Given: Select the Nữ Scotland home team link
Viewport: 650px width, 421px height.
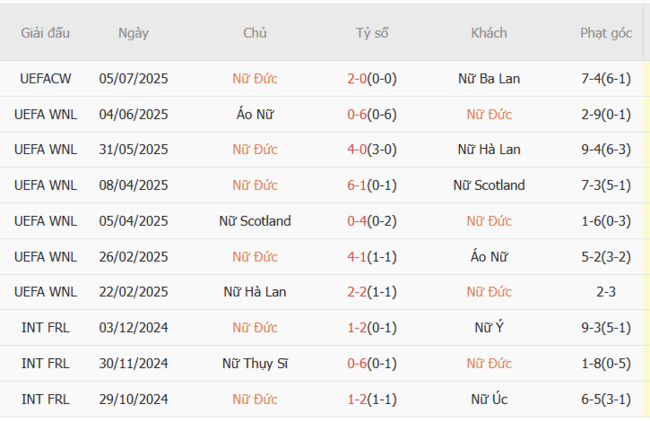Looking at the screenshot, I should tap(255, 221).
